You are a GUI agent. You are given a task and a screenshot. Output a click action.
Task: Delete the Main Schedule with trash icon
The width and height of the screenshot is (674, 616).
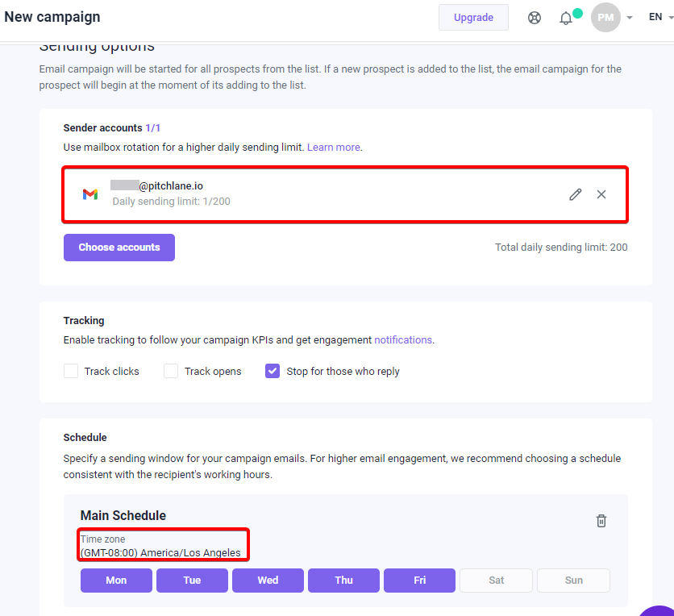point(601,521)
